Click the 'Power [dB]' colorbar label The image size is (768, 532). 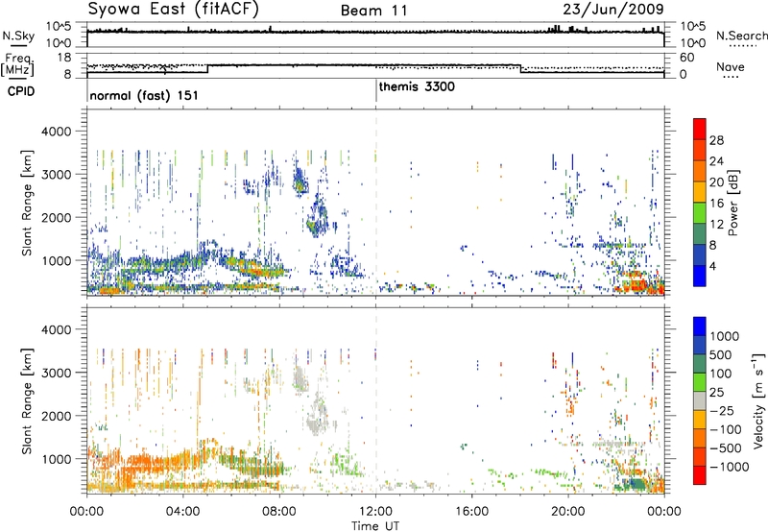point(732,203)
